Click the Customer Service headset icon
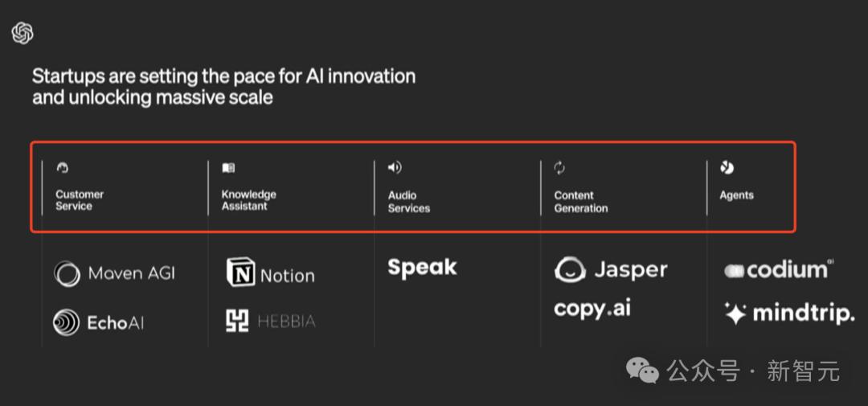868x406 pixels. [x=63, y=167]
